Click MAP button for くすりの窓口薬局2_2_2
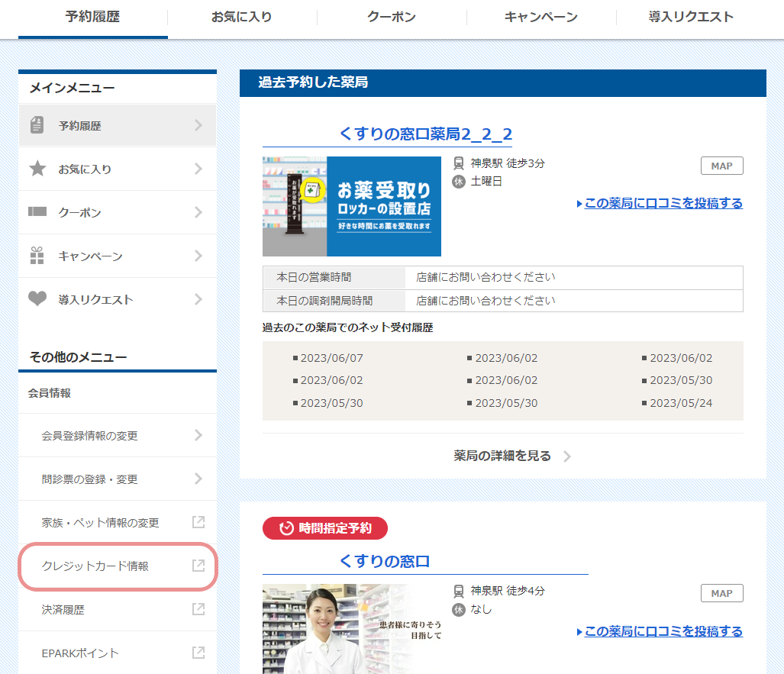The width and height of the screenshot is (784, 674). point(721,166)
